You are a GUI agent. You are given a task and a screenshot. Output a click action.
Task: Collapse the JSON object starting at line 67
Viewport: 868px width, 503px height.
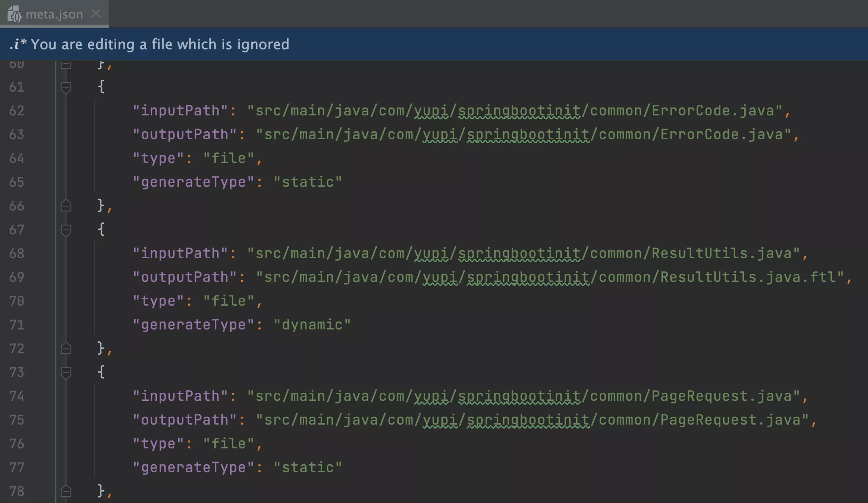[66, 229]
